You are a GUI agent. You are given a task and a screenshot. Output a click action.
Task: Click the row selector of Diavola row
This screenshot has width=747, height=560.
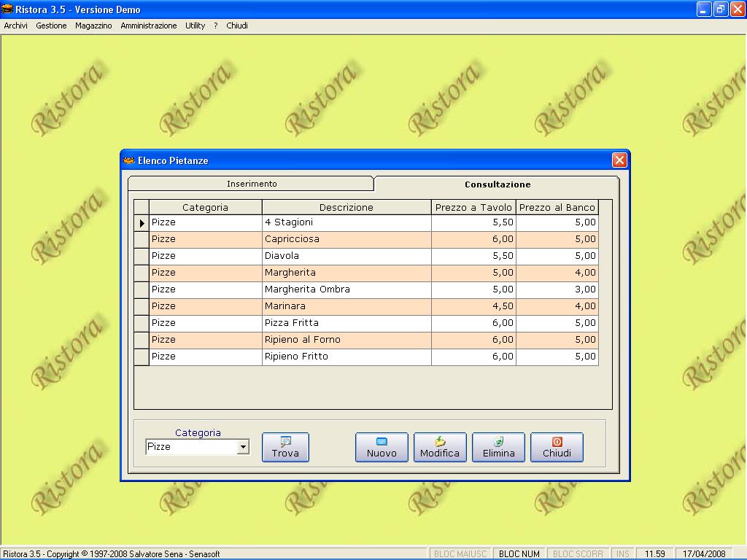(142, 256)
